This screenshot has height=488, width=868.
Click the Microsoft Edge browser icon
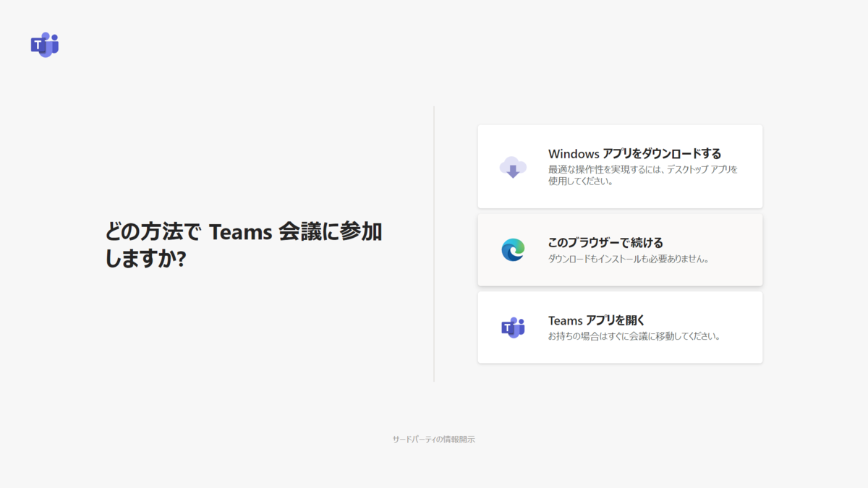click(x=513, y=250)
